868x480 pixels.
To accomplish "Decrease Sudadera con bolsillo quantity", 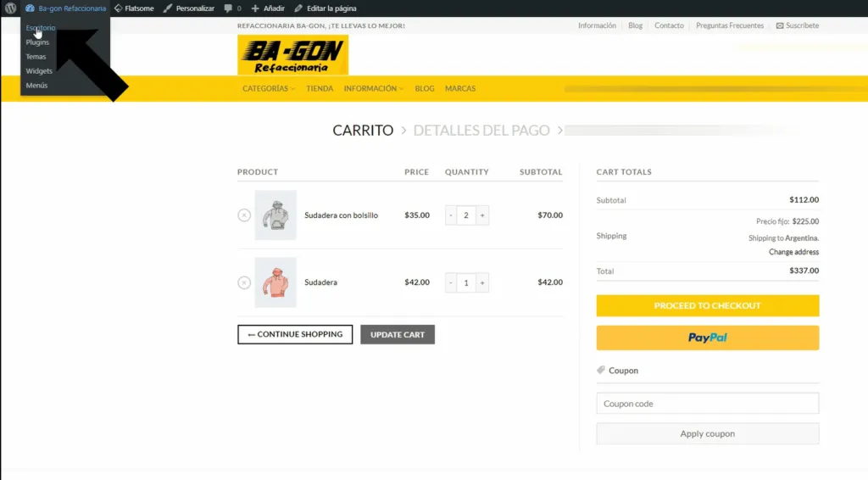I will click(451, 215).
